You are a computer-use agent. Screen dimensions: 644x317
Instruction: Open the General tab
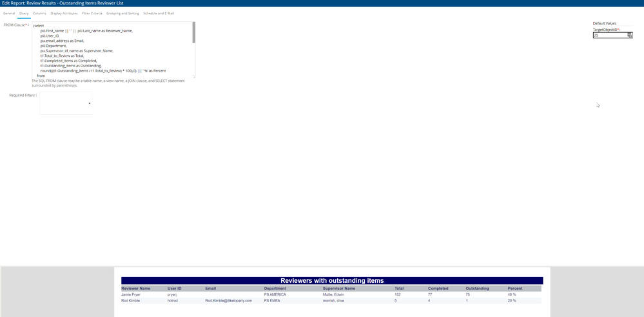9,13
